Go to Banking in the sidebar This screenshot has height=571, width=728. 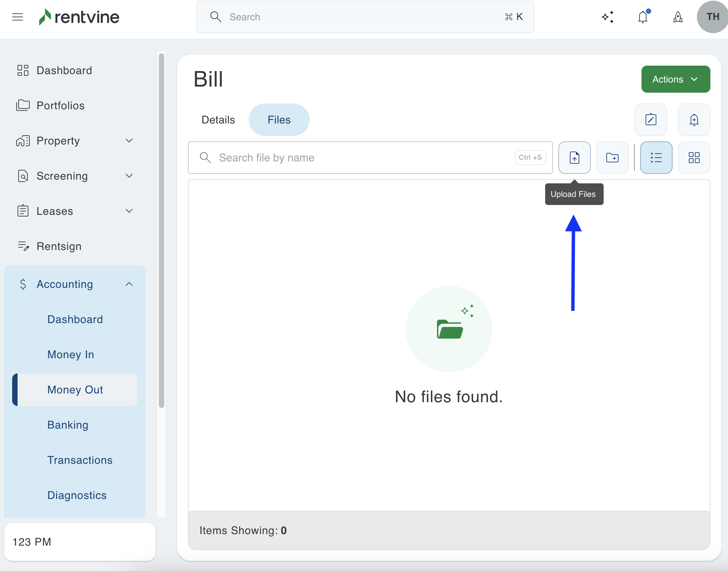(x=68, y=425)
